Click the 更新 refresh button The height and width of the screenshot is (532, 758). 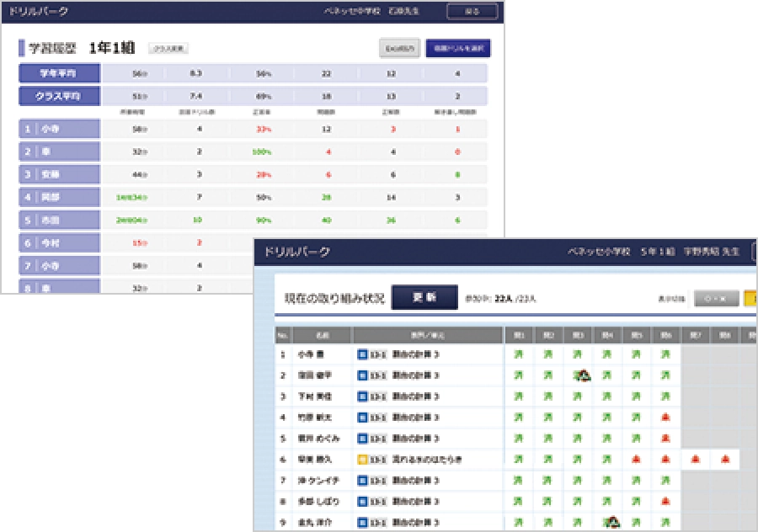tap(424, 297)
